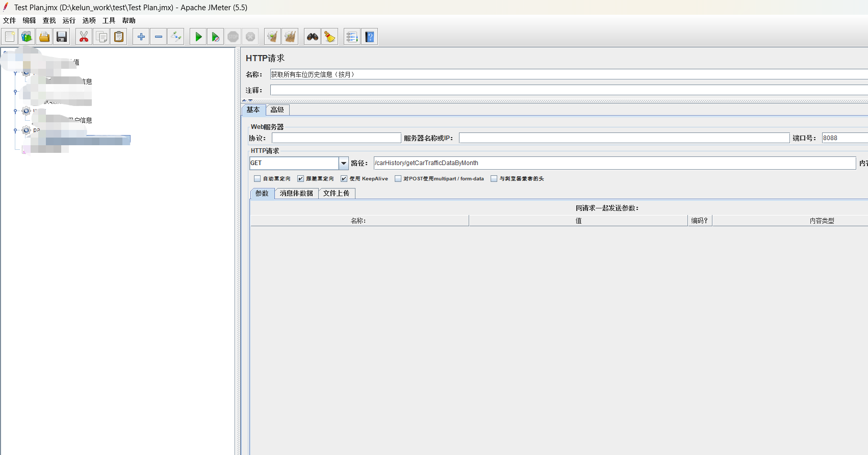This screenshot has width=868, height=455.
Task: Click the Search binoculars icon
Action: (313, 37)
